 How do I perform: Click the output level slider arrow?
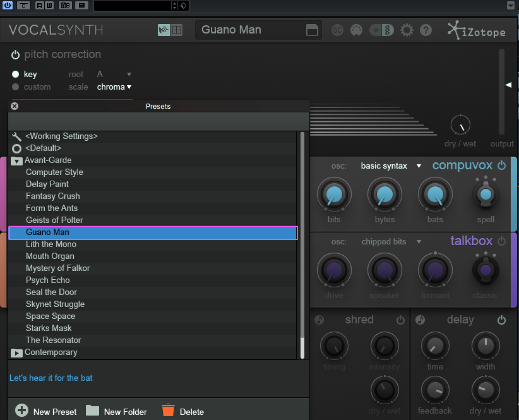[x=508, y=85]
